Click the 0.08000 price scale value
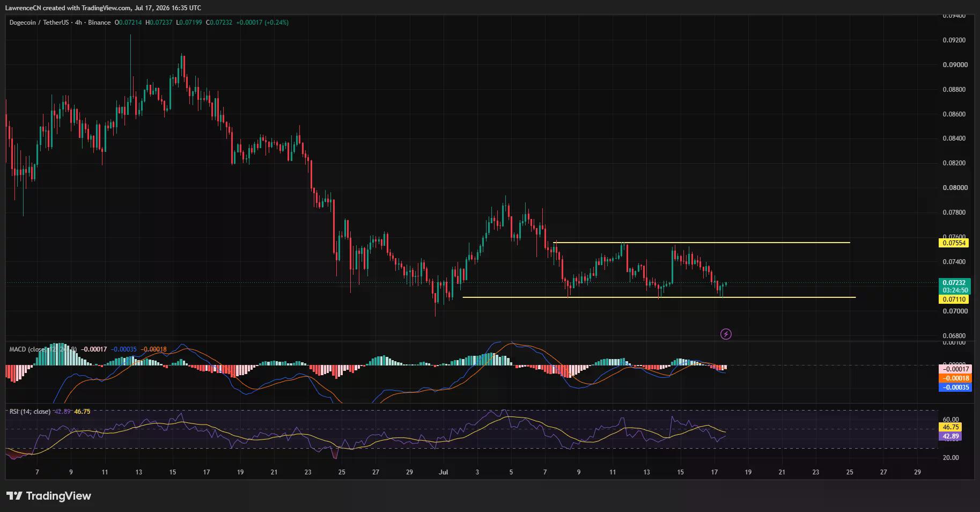Image resolution: width=980 pixels, height=512 pixels. [954, 188]
